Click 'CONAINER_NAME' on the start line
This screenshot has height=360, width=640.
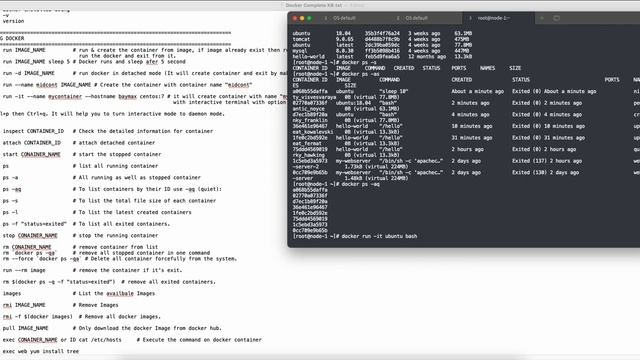click(x=40, y=154)
